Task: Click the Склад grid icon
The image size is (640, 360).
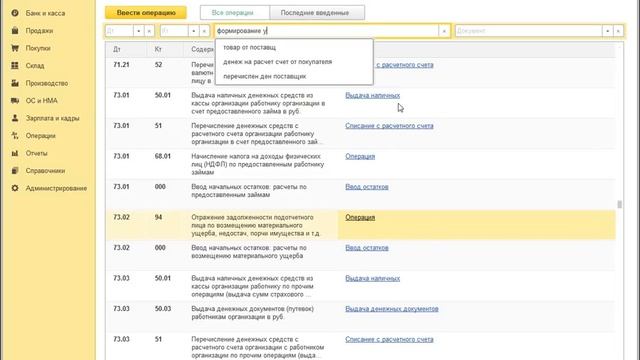Action: [x=15, y=66]
